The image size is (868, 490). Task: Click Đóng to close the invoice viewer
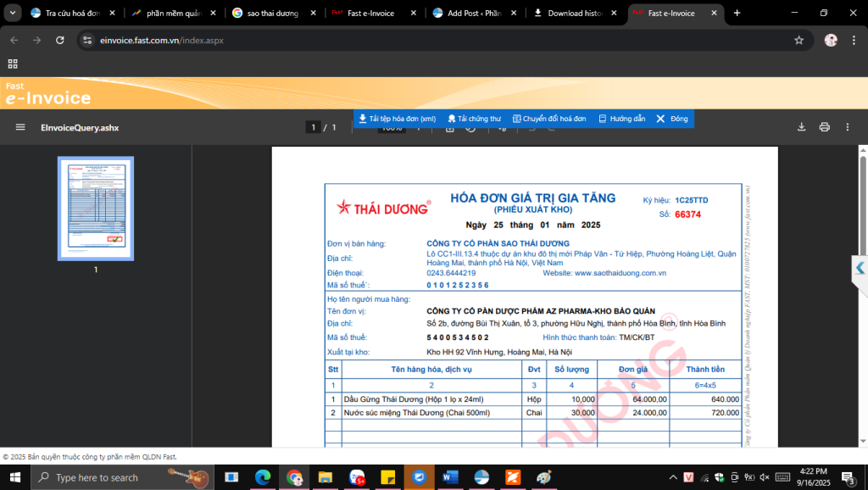click(672, 119)
